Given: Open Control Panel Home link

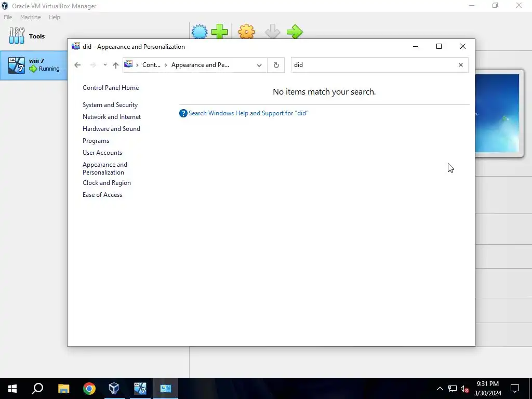Looking at the screenshot, I should [x=111, y=87].
